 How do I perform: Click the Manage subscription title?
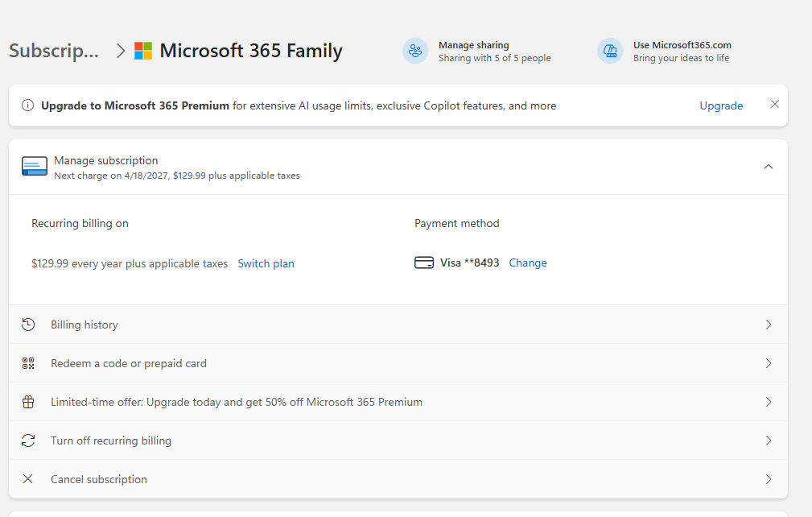(x=105, y=160)
